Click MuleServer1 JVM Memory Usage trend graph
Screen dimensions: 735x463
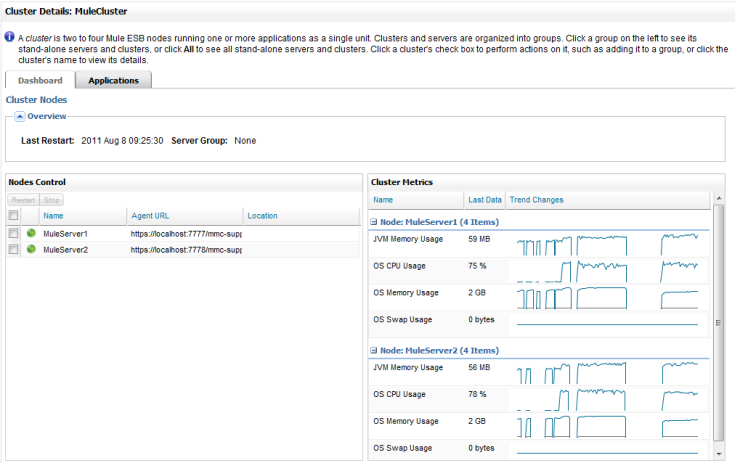point(607,244)
